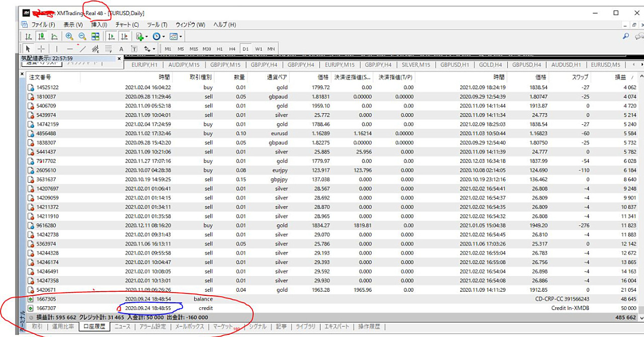The image size is (644, 337).
Task: Open the indicators list icon
Action: pyautogui.click(x=140, y=36)
